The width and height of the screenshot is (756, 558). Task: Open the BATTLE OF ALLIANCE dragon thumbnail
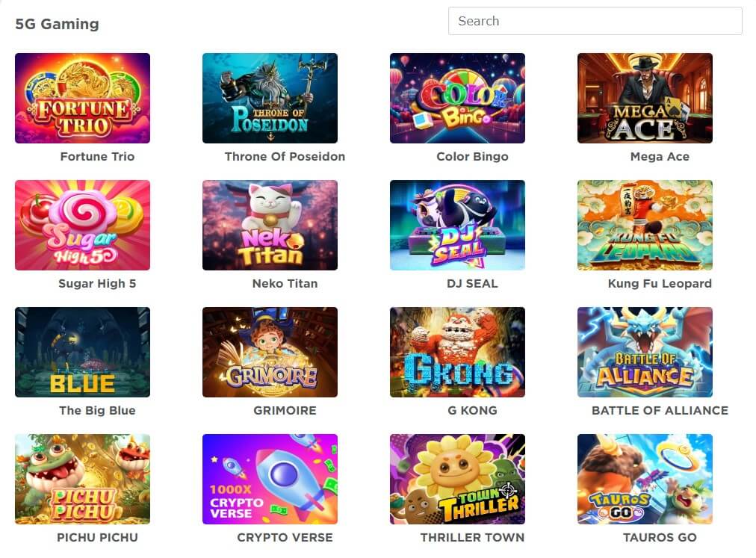click(x=645, y=352)
